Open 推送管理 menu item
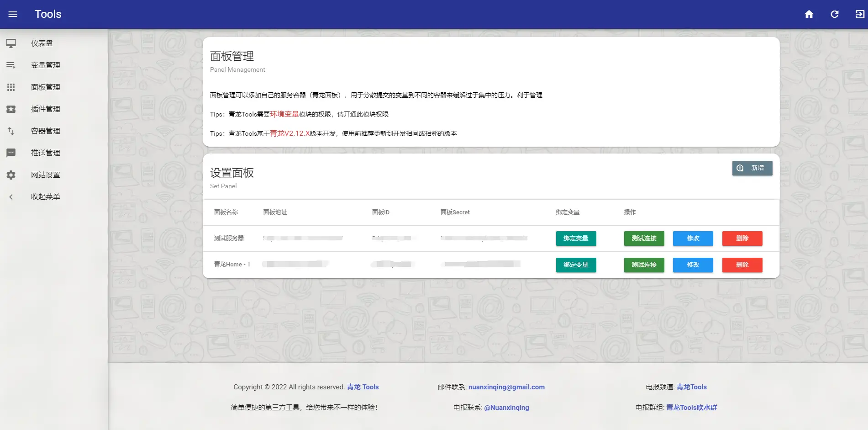 (46, 153)
